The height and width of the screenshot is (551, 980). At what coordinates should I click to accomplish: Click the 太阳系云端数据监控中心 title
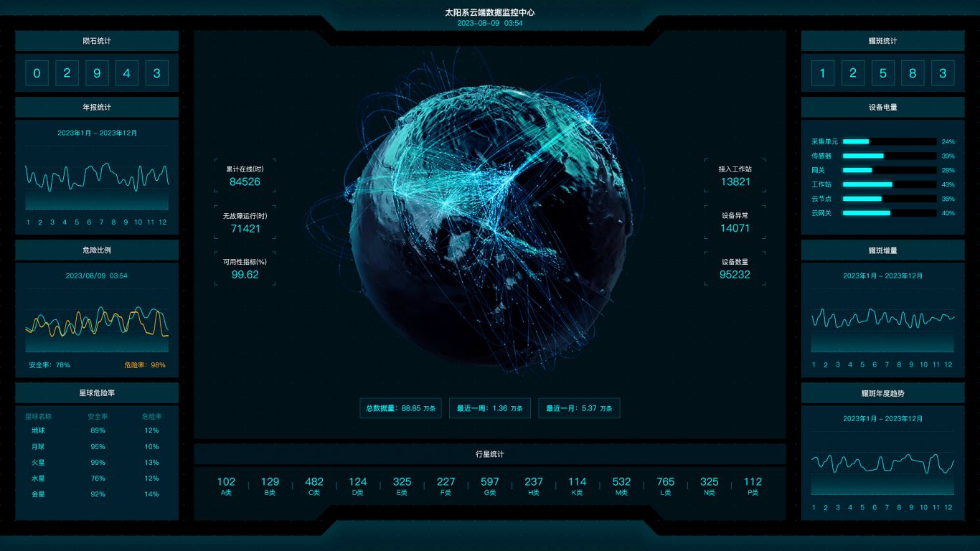click(490, 12)
